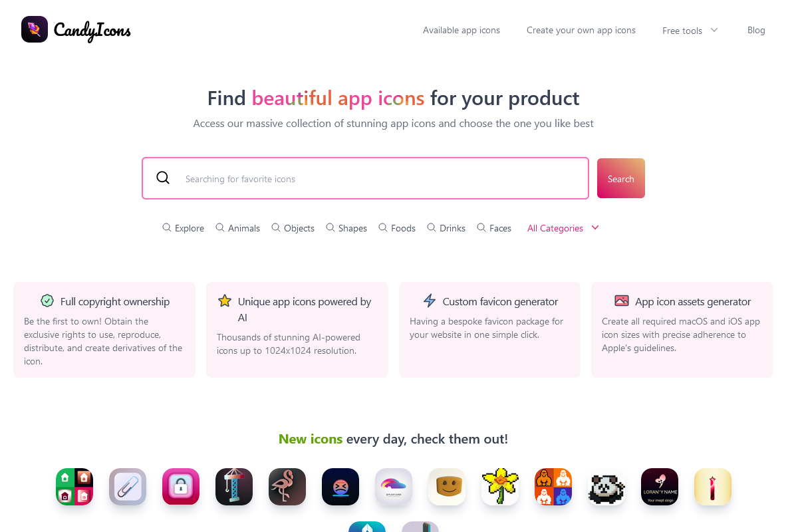The image size is (798, 532).
Task: Select the paperclip app icon
Action: [127, 486]
